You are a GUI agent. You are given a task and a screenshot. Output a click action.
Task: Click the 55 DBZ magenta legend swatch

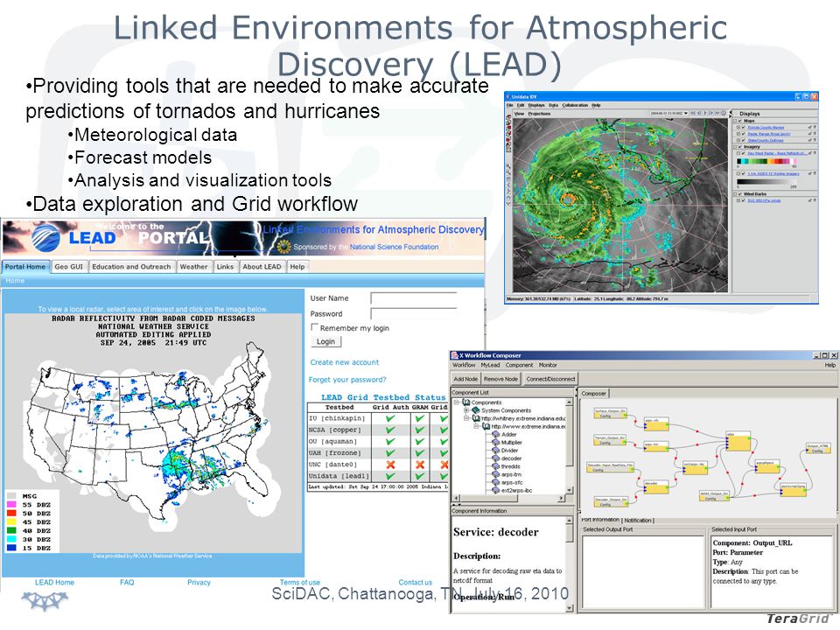(11, 505)
